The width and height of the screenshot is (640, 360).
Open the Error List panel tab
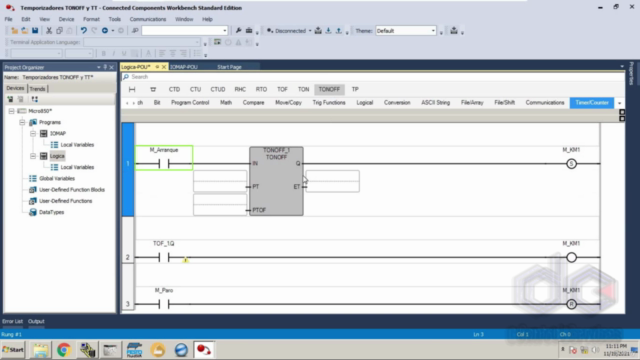12,322
